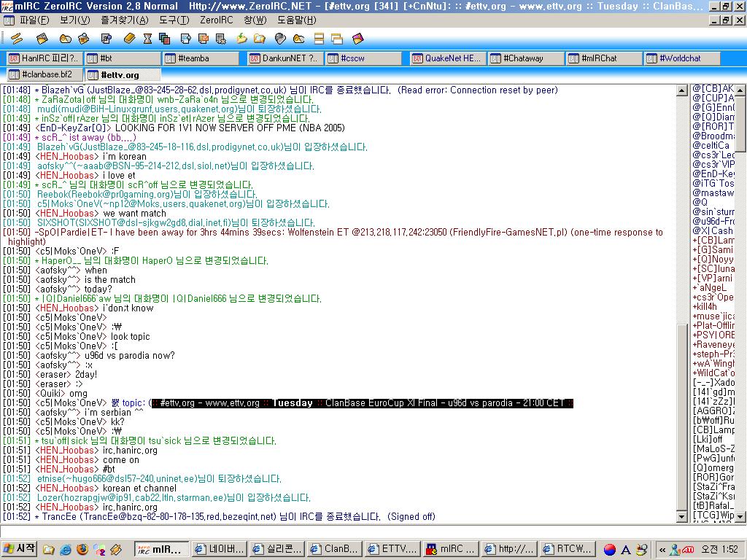This screenshot has width=747, height=560.
Task: Switch to the #clanbase.bf2 channel tab
Action: pos(45,74)
